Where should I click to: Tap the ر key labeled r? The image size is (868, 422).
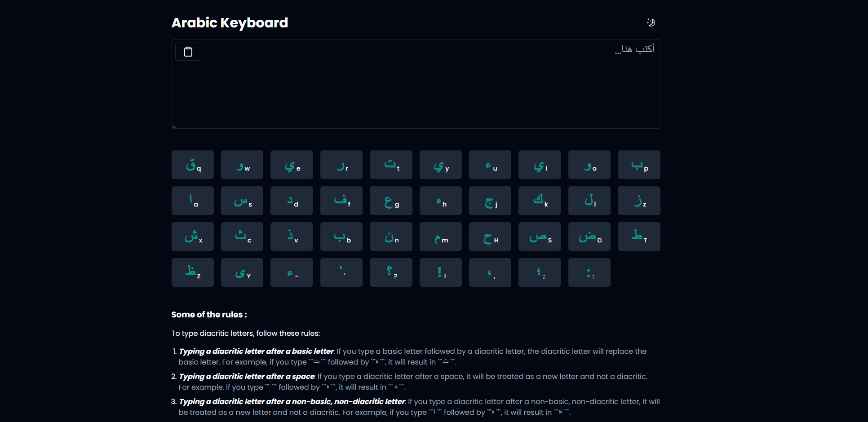coord(341,165)
